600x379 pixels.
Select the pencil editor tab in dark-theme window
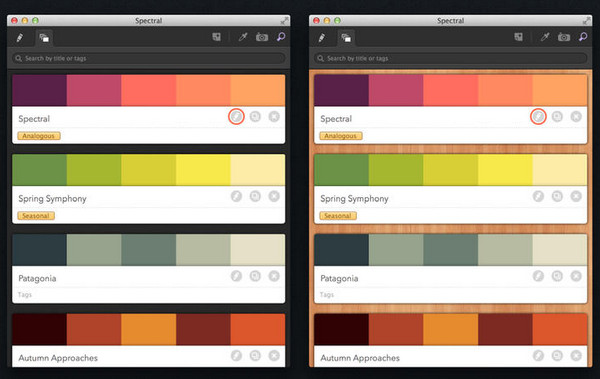click(20, 38)
